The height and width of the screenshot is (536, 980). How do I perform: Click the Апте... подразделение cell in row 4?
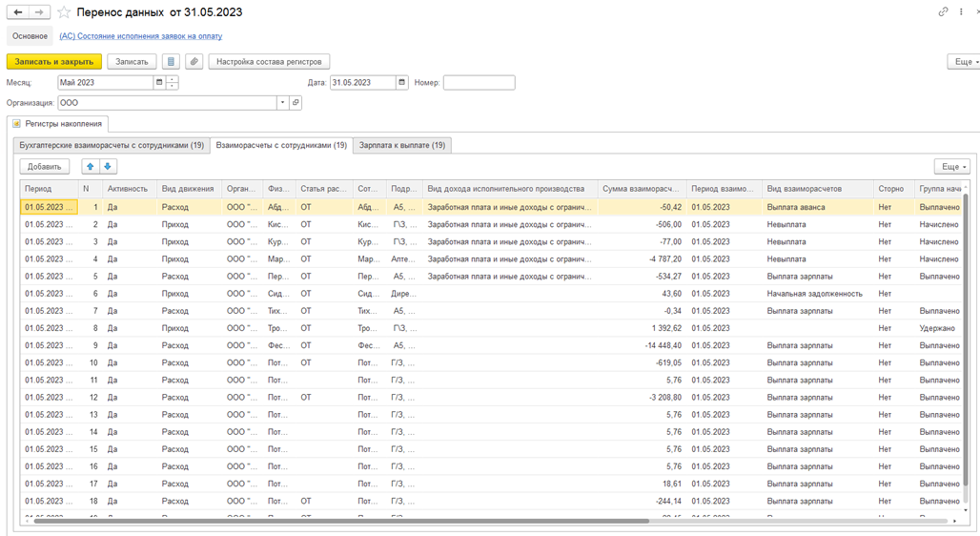(x=404, y=258)
